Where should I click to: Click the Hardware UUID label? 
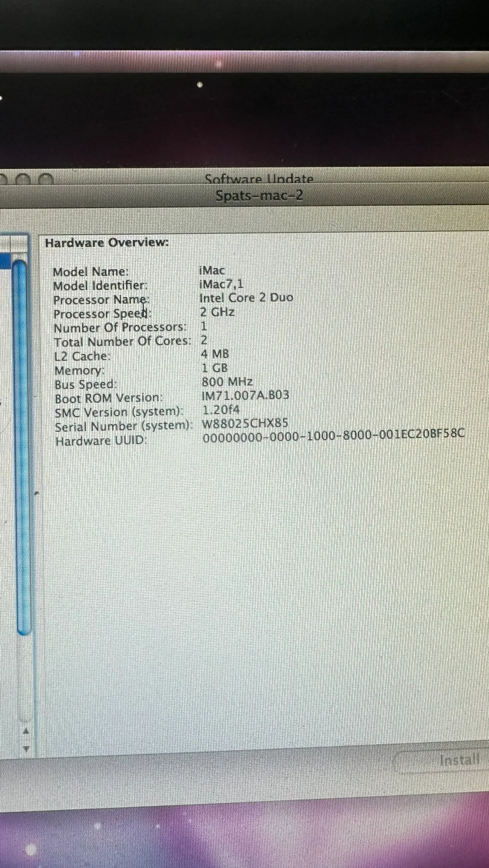pos(102,441)
